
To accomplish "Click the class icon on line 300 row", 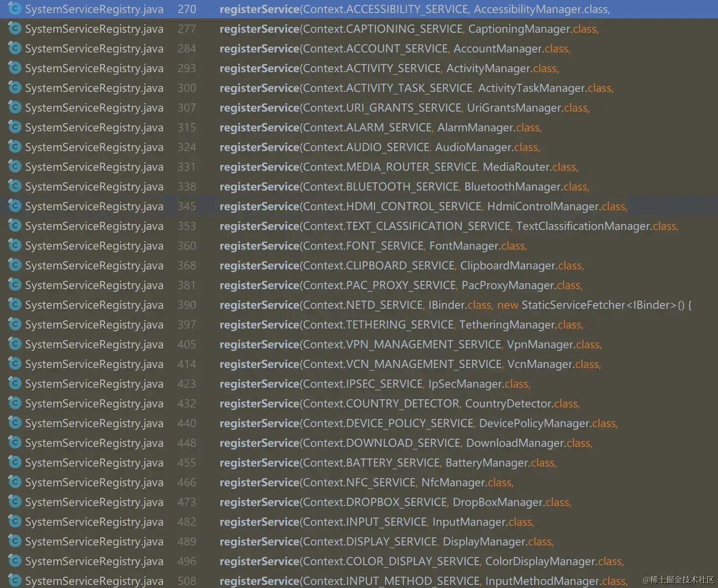I will [x=15, y=87].
